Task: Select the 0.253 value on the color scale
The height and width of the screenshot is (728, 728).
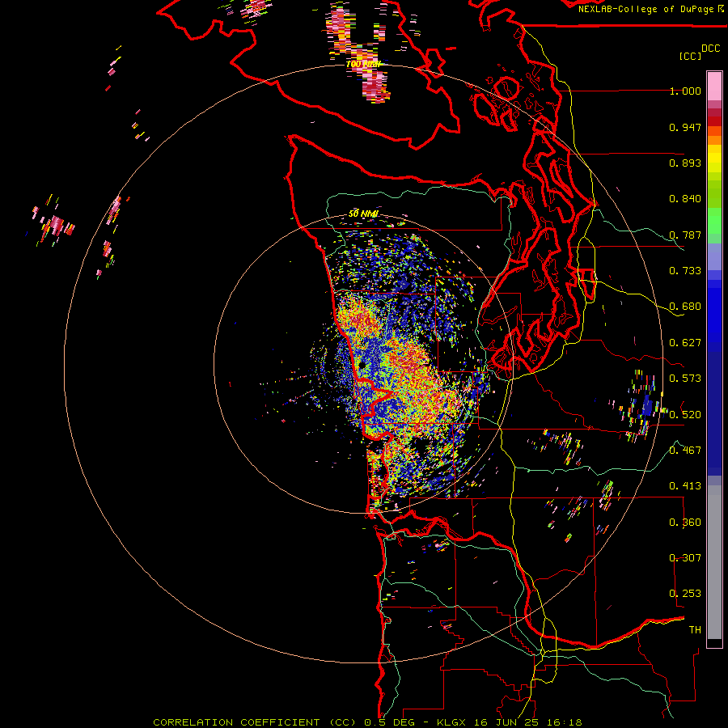Action: coord(685,594)
